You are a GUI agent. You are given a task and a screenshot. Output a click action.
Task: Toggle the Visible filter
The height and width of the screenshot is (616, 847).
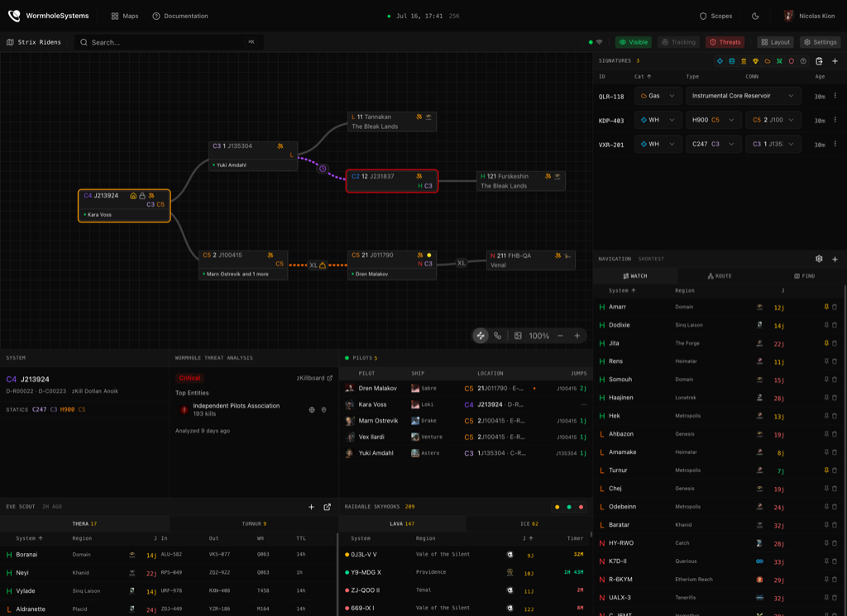[634, 42]
